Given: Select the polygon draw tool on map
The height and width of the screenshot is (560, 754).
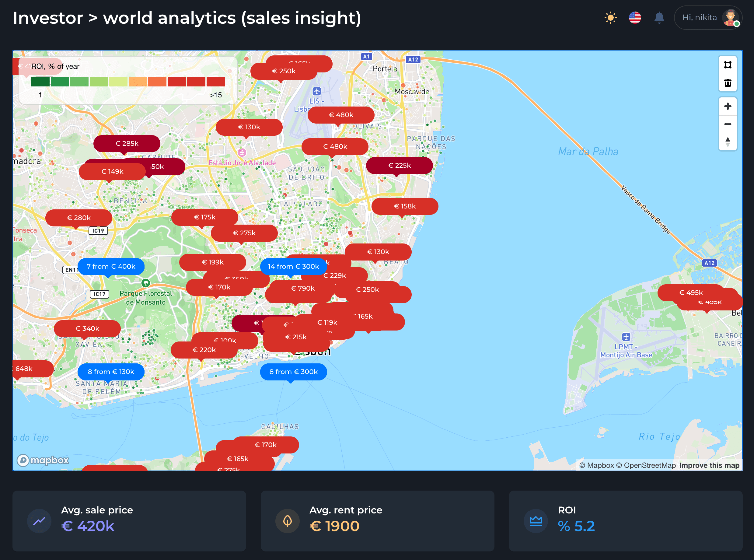Looking at the screenshot, I should (x=728, y=65).
